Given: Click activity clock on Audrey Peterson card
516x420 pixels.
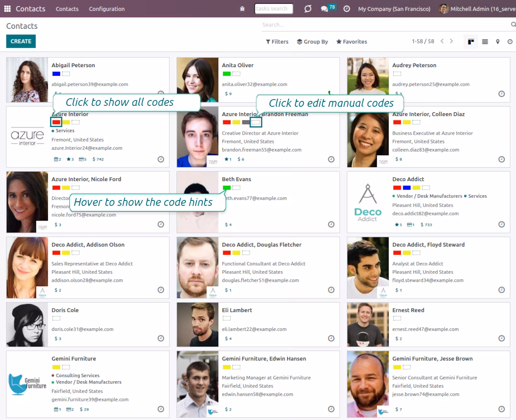Looking at the screenshot, I should pyautogui.click(x=501, y=94).
